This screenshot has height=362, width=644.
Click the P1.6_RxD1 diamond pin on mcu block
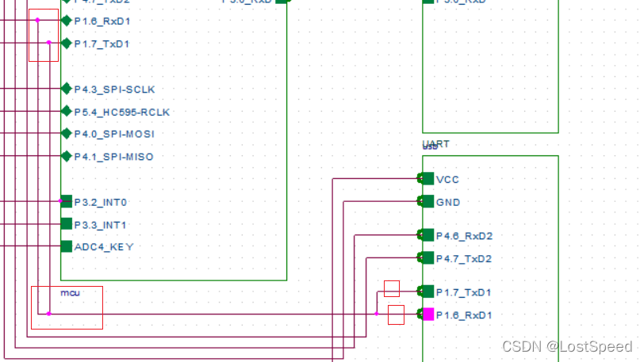[66, 21]
